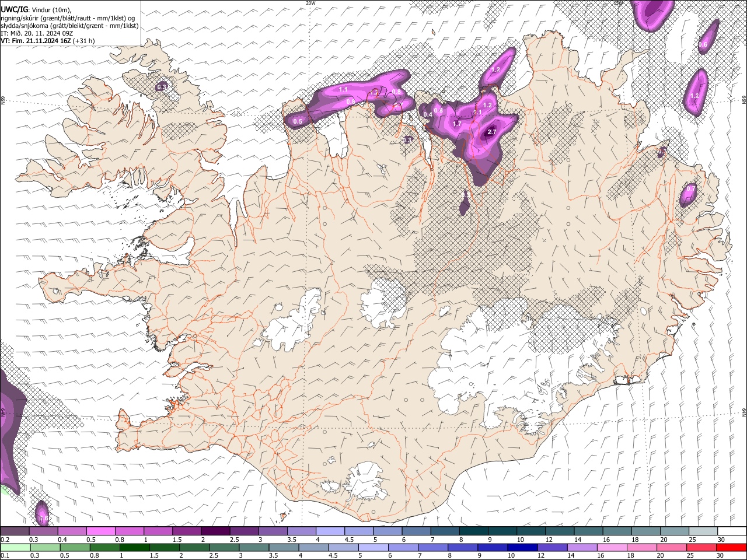The image size is (747, 560).
Task: Click the 0.4 snowfall value on the map
Action: coord(428,114)
